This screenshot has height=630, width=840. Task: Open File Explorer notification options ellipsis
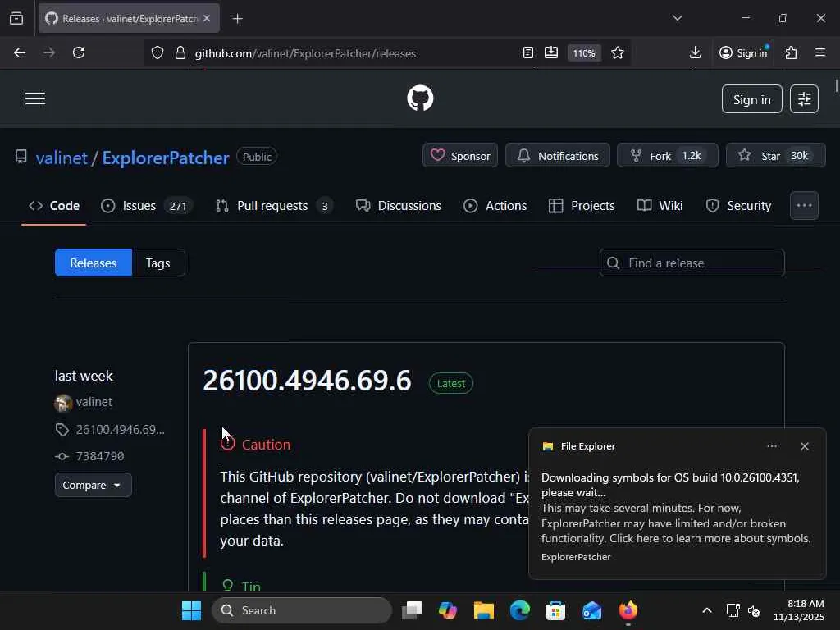pyautogui.click(x=772, y=446)
